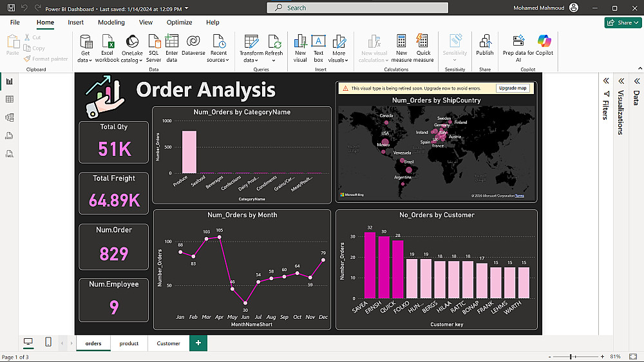Click zoom out minus button
The height and width of the screenshot is (362, 644).
[549, 357]
